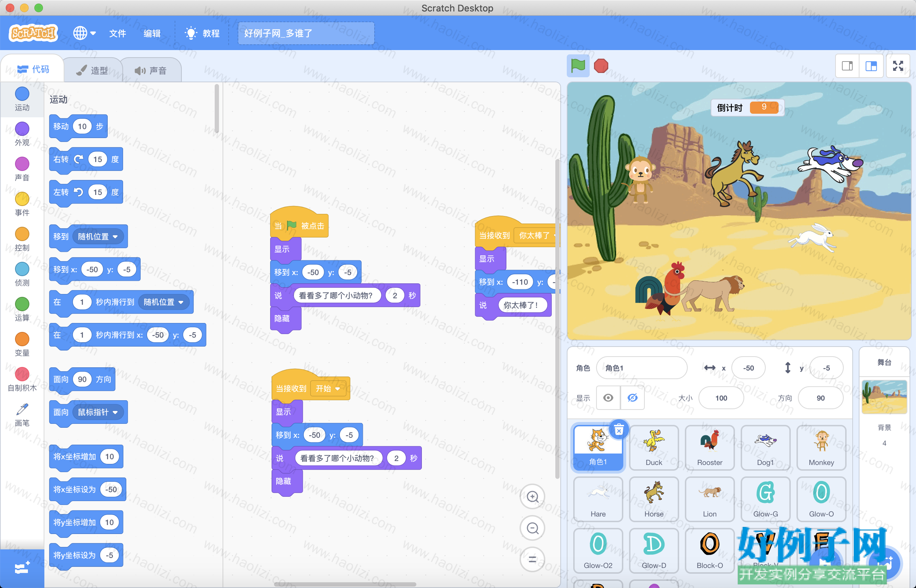Switch to the 造型 costumes tab

pyautogui.click(x=92, y=70)
